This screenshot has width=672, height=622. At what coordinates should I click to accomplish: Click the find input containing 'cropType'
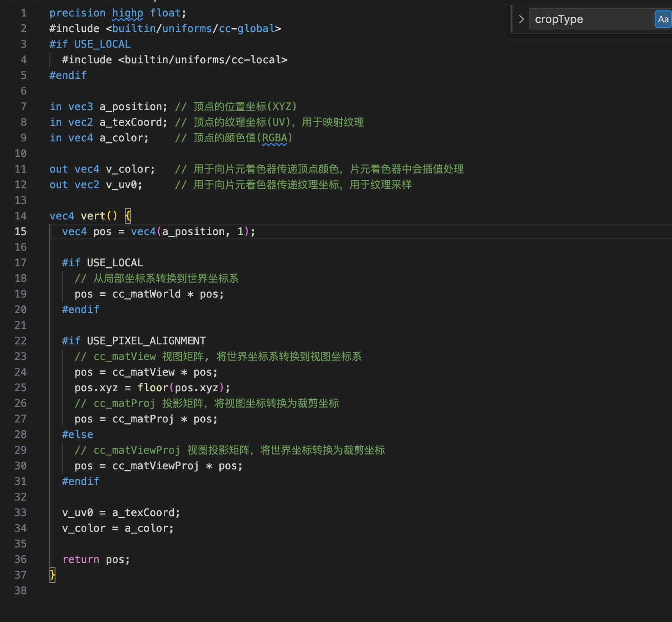point(590,19)
